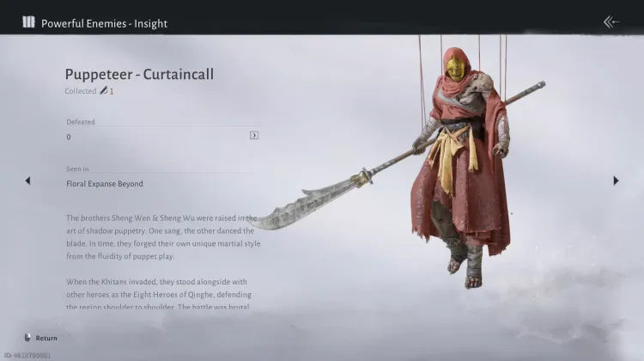Click the brush icon beside Collected
The height and width of the screenshot is (361, 644).
[104, 90]
